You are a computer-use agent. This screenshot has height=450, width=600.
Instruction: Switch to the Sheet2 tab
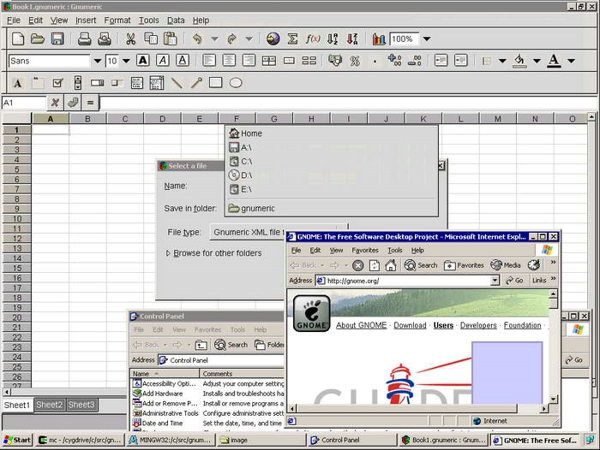click(49, 405)
